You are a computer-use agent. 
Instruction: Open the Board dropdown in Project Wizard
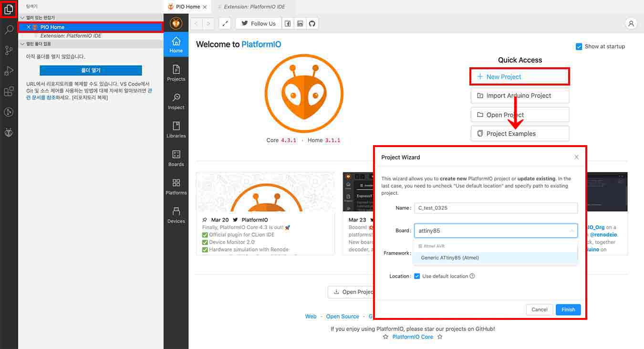pyautogui.click(x=496, y=231)
